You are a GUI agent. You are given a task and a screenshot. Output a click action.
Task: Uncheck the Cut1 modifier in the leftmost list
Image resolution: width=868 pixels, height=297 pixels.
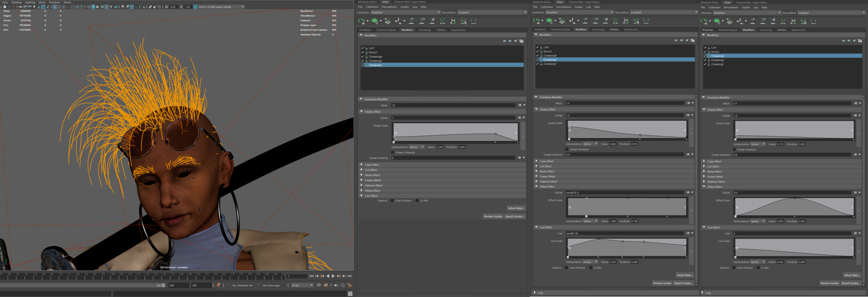(x=362, y=48)
